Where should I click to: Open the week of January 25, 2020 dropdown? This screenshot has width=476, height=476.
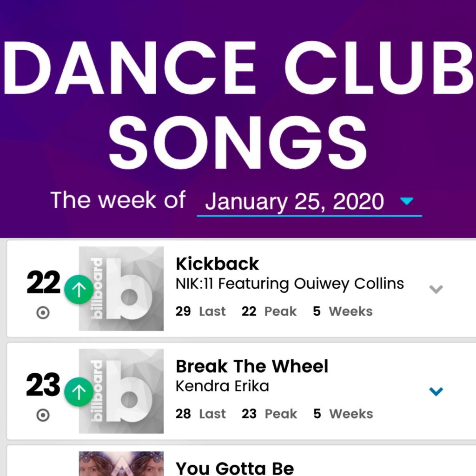point(309,202)
